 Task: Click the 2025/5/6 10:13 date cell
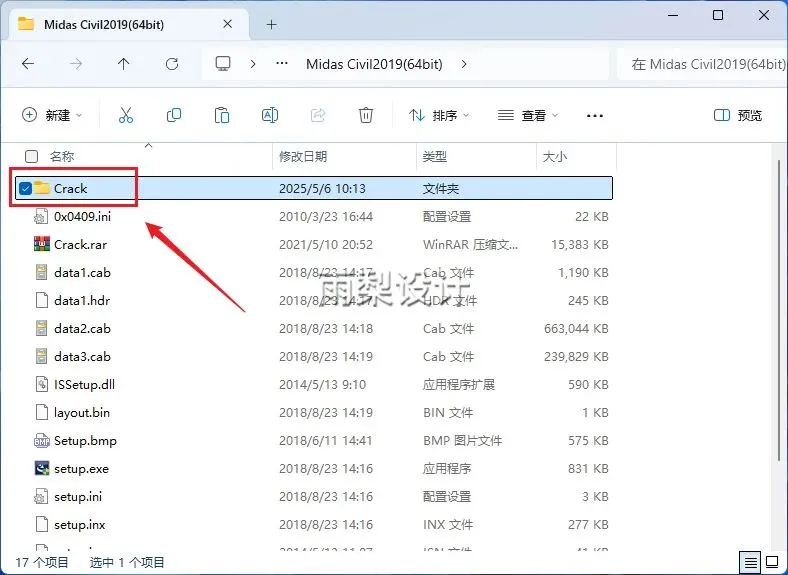322,188
